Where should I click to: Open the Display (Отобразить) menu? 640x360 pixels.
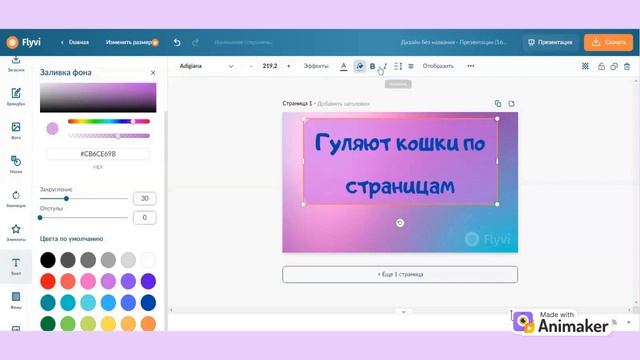[x=438, y=66]
